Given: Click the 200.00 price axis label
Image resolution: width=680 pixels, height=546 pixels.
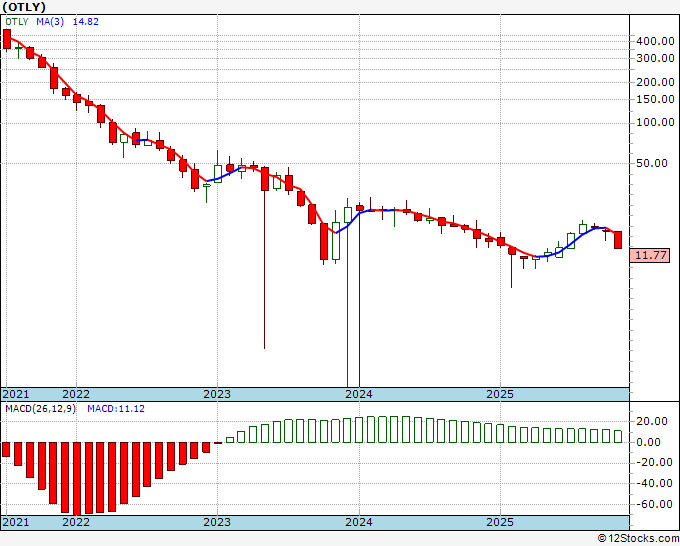Looking at the screenshot, I should click(655, 82).
